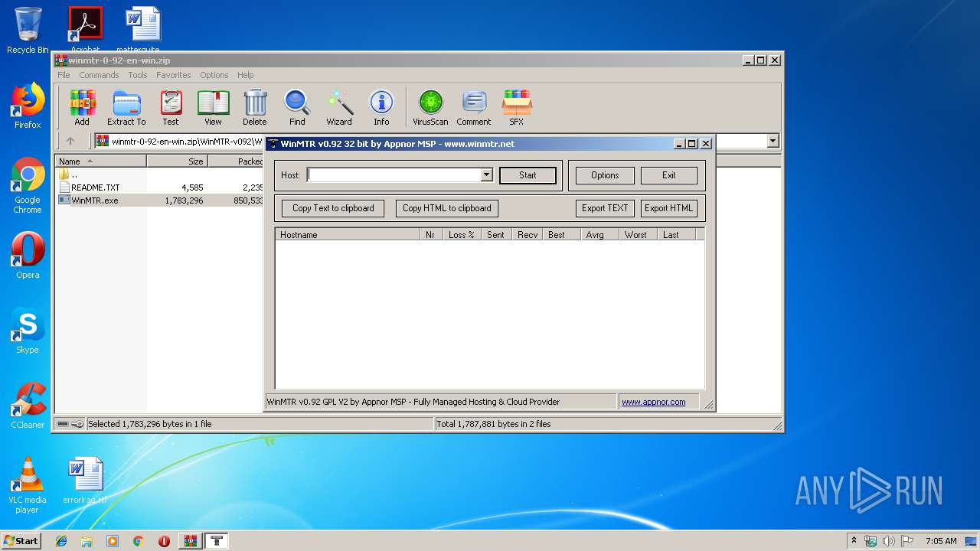Open the www.appnor.com link

(x=653, y=402)
